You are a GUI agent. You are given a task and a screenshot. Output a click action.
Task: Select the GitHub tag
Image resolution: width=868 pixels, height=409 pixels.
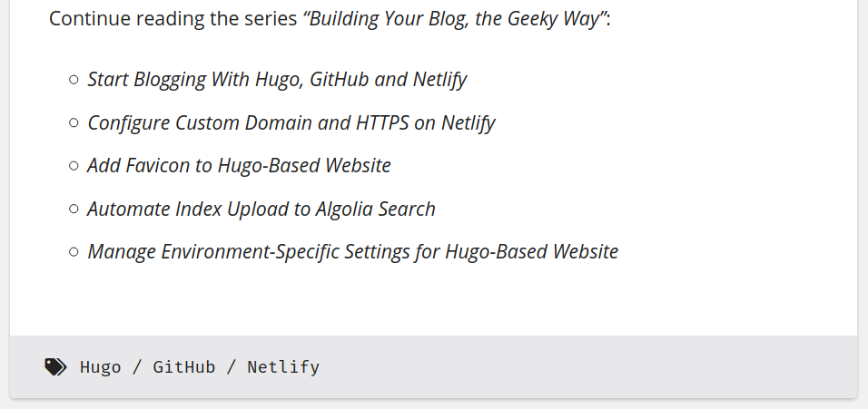[x=184, y=367]
